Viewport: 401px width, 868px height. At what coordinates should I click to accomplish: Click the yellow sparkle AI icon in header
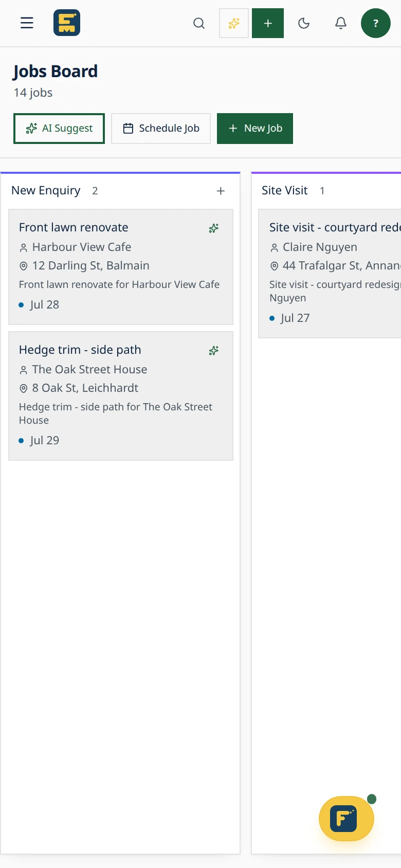pyautogui.click(x=234, y=23)
